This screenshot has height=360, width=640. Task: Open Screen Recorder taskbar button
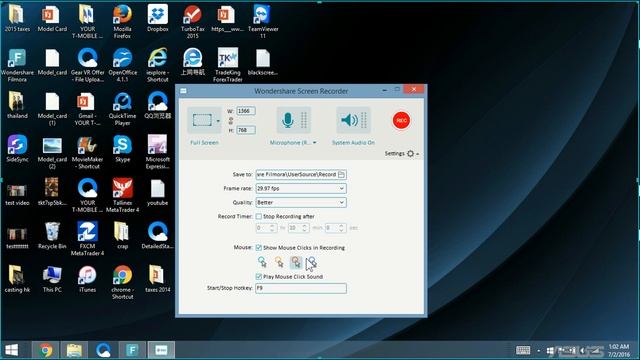pos(161,350)
